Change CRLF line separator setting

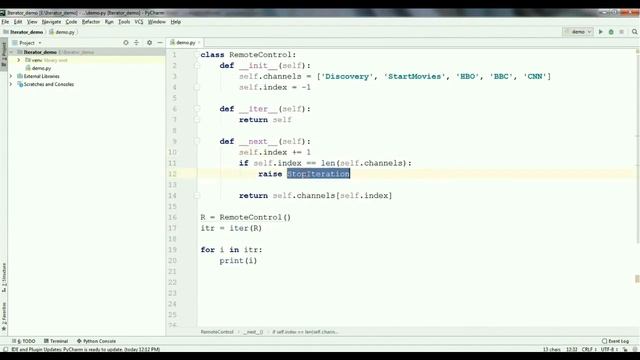[588, 349]
